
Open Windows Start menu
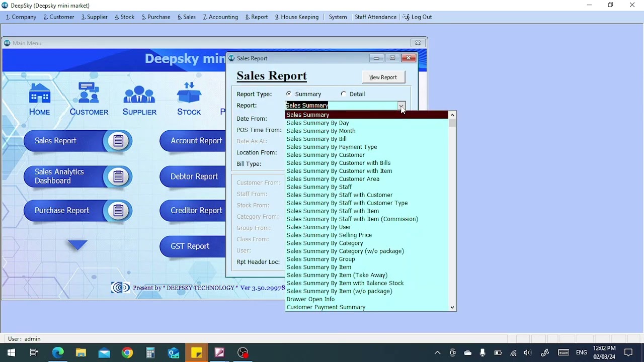tap(11, 352)
